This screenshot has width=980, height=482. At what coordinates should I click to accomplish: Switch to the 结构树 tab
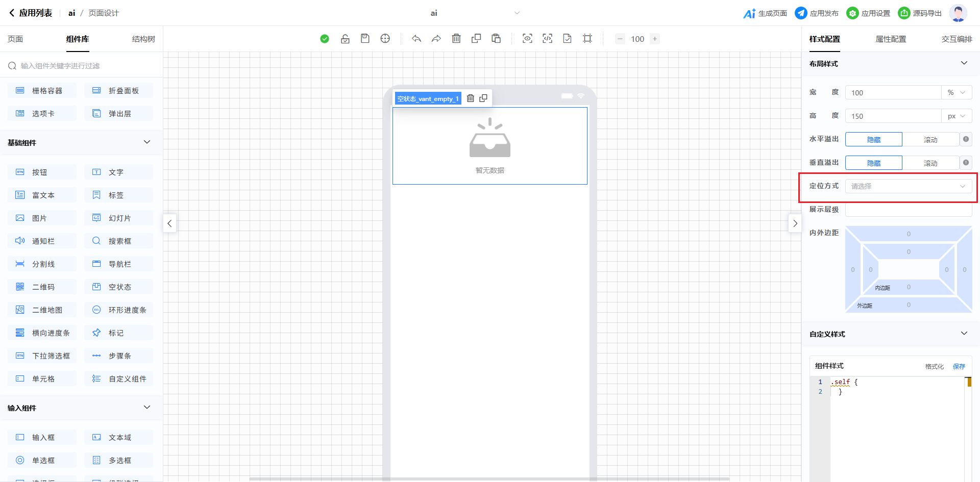143,39
